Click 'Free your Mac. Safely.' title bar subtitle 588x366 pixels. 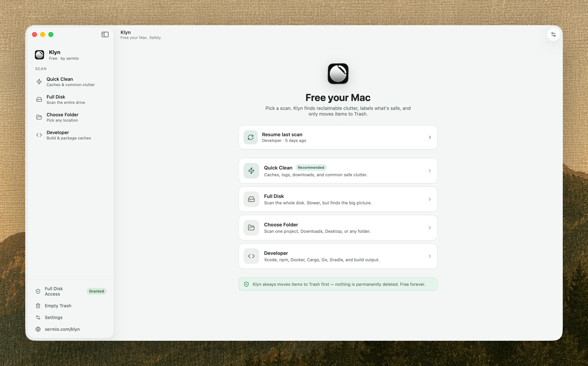click(x=141, y=38)
